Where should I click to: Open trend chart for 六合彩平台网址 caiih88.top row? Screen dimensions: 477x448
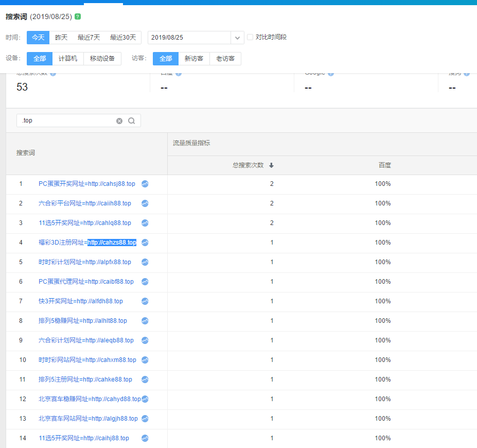point(145,203)
